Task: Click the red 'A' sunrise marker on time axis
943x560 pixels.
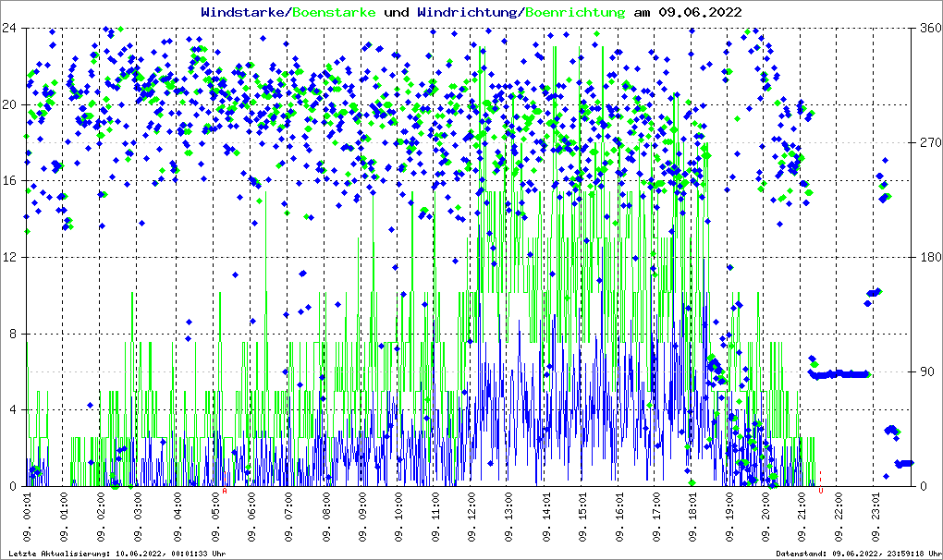Action: click(226, 492)
